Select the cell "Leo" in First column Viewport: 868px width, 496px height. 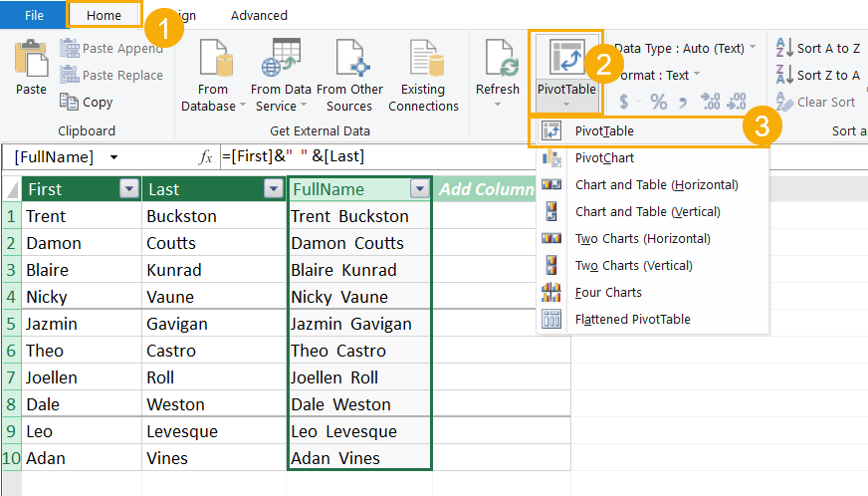coord(82,431)
